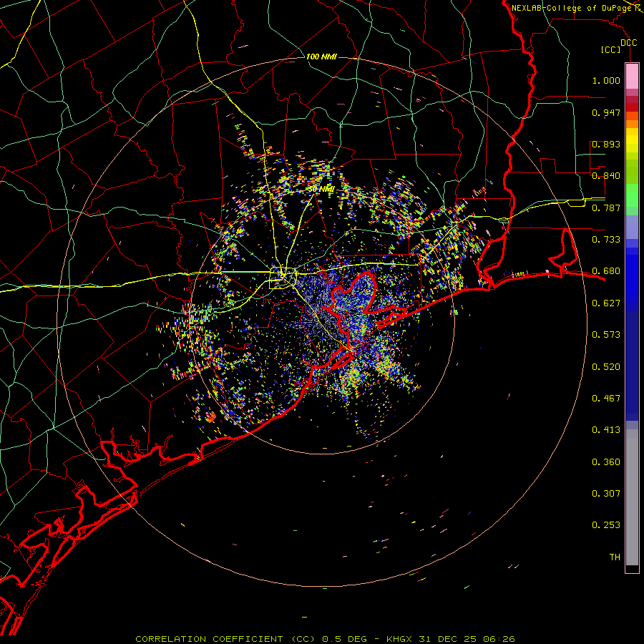
Task: Click the 100 NMI range ring label
Action: pyautogui.click(x=321, y=57)
